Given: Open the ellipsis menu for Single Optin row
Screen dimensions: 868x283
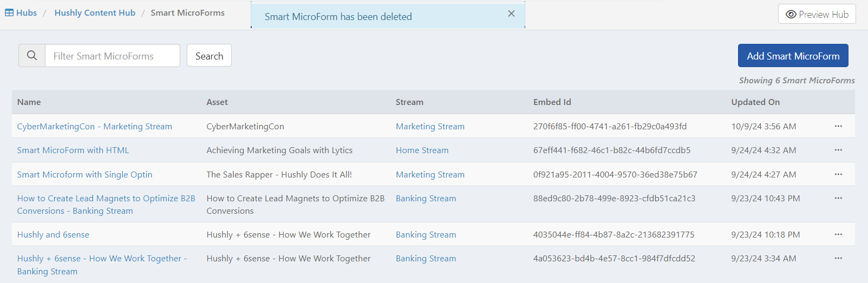Looking at the screenshot, I should coord(838,174).
